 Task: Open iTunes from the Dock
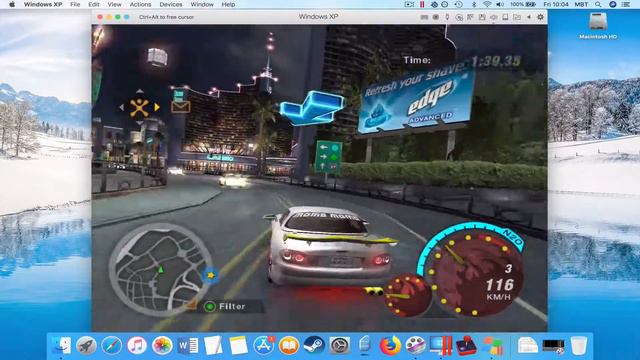point(137,345)
